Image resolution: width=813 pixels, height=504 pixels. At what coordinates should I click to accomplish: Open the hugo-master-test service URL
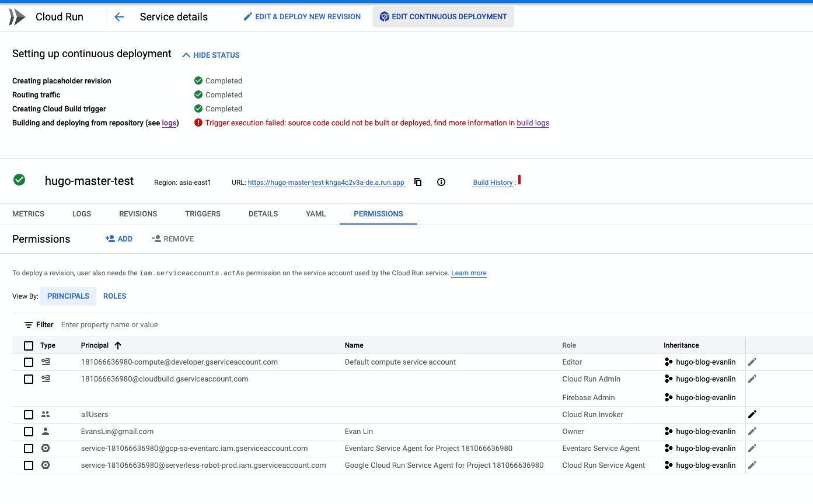pyautogui.click(x=326, y=183)
